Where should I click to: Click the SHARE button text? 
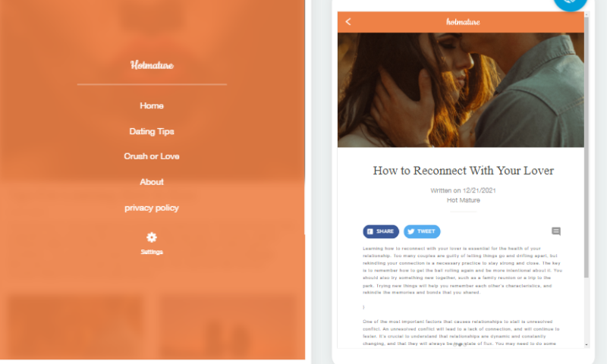click(x=385, y=231)
